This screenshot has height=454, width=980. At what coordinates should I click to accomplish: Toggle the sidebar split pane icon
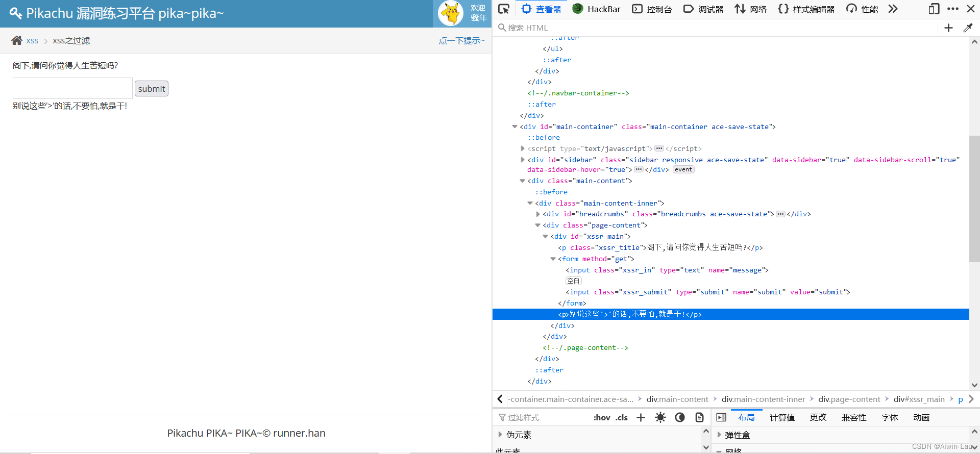(721, 417)
